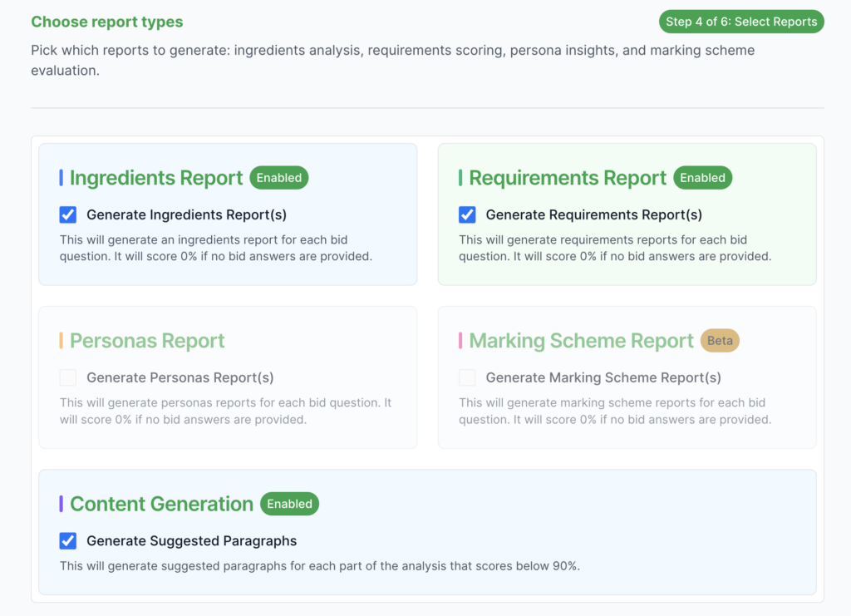Click the Beta badge on Marking Scheme Report
This screenshot has width=851, height=616.
(720, 341)
